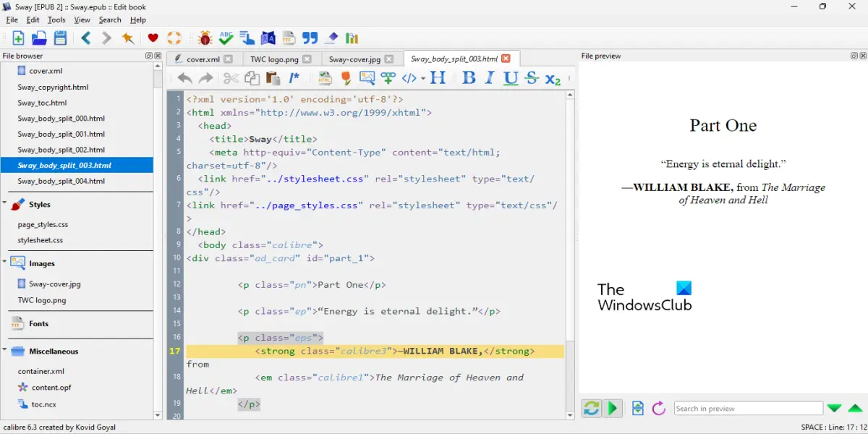The image size is (868, 434).
Task: Insert an image with the picture icon
Action: pyautogui.click(x=367, y=78)
